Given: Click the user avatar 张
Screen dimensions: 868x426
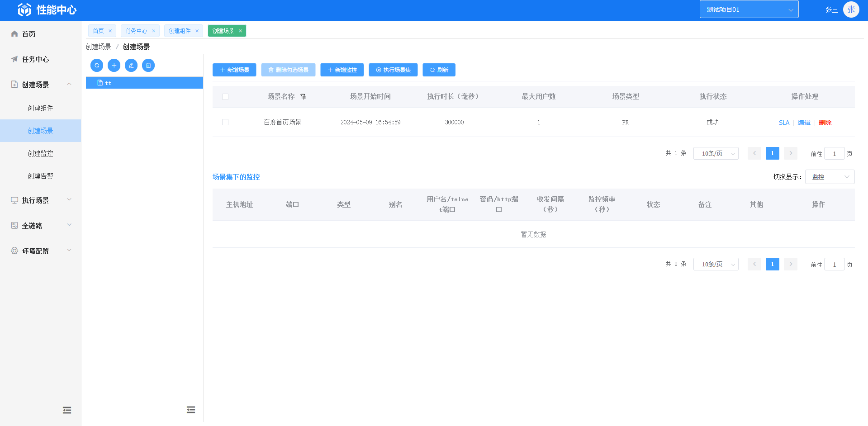Looking at the screenshot, I should 851,9.
